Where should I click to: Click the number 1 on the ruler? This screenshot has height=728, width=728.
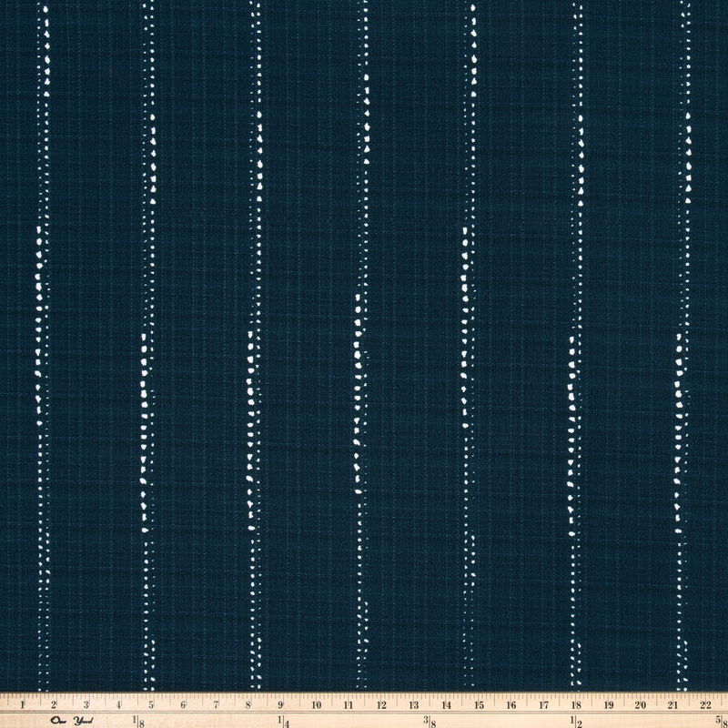tap(21, 704)
